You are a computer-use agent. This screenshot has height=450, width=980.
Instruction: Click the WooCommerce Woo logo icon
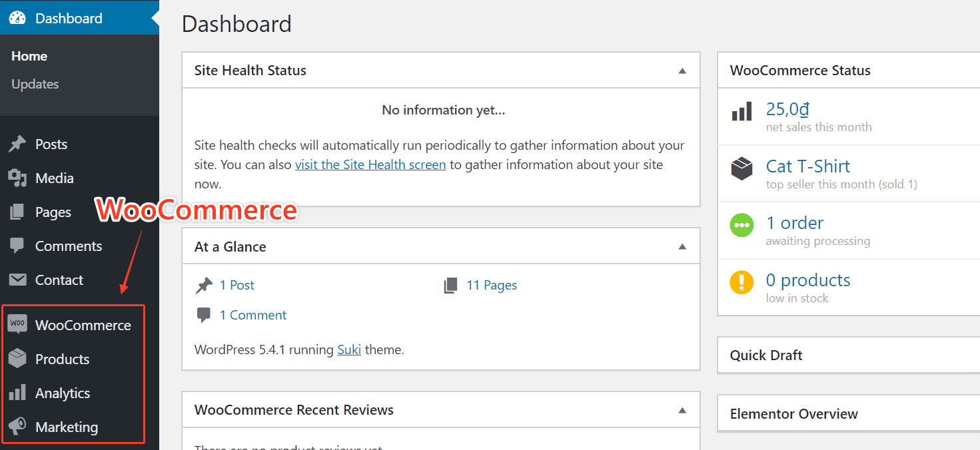(x=17, y=324)
